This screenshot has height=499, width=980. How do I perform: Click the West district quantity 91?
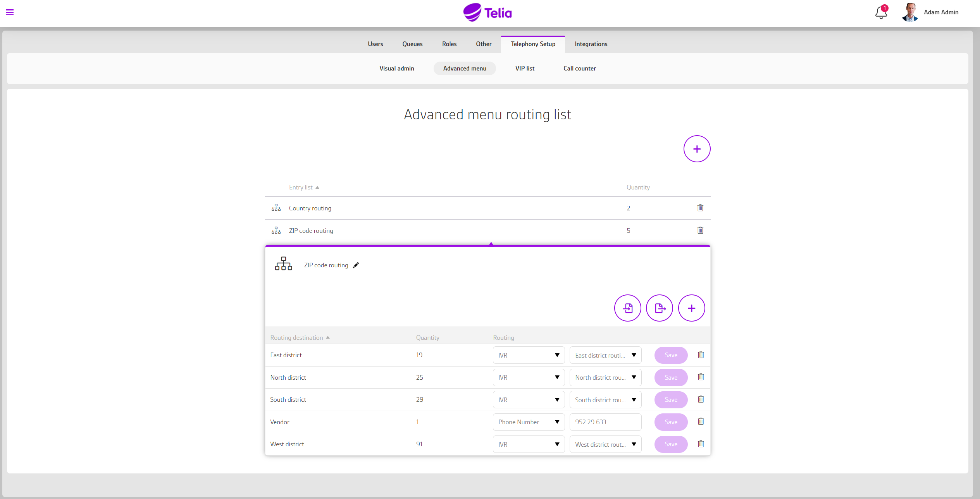[419, 444]
